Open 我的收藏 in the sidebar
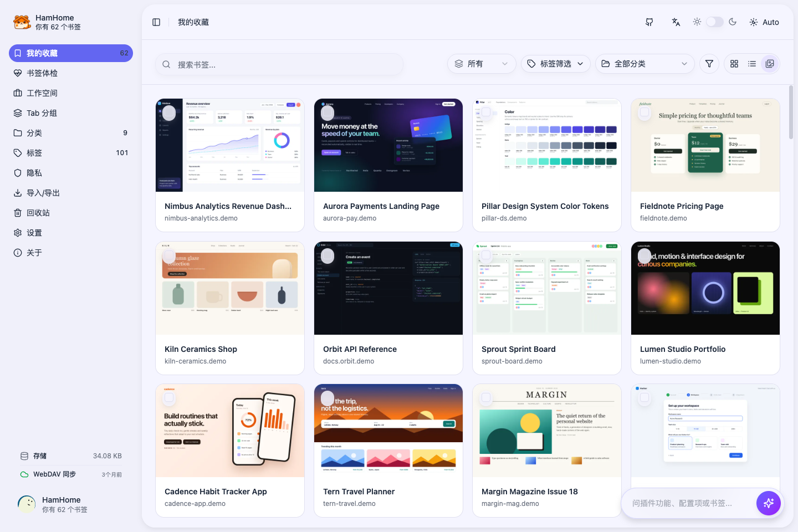 71,53
